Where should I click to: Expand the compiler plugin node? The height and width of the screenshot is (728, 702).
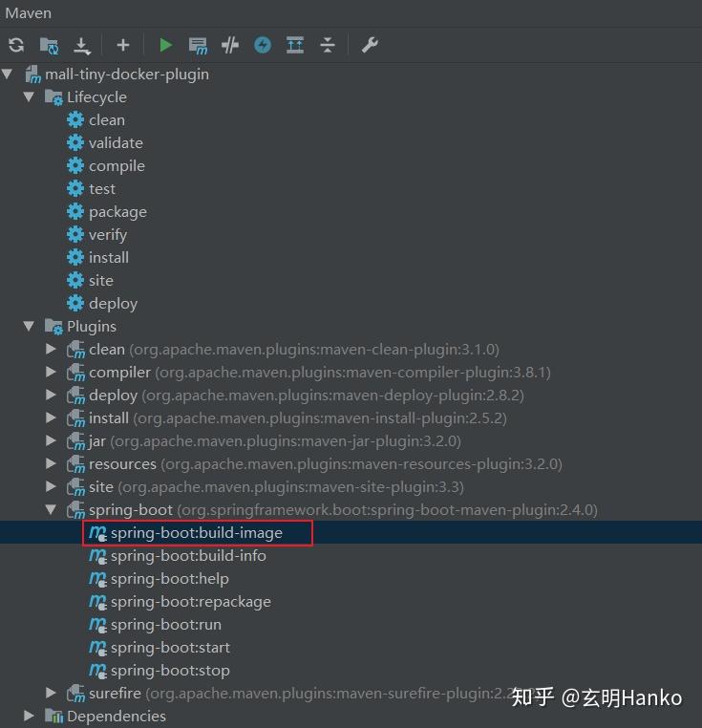point(51,372)
